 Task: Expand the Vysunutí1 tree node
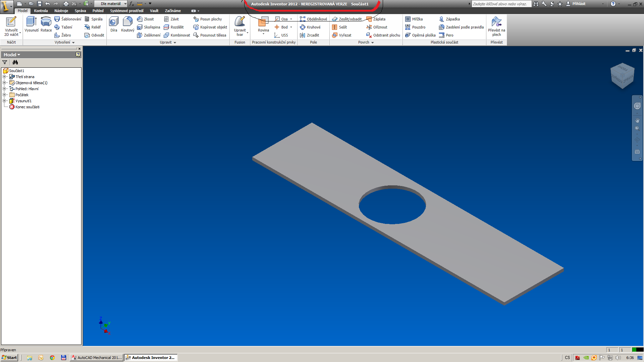click(4, 101)
